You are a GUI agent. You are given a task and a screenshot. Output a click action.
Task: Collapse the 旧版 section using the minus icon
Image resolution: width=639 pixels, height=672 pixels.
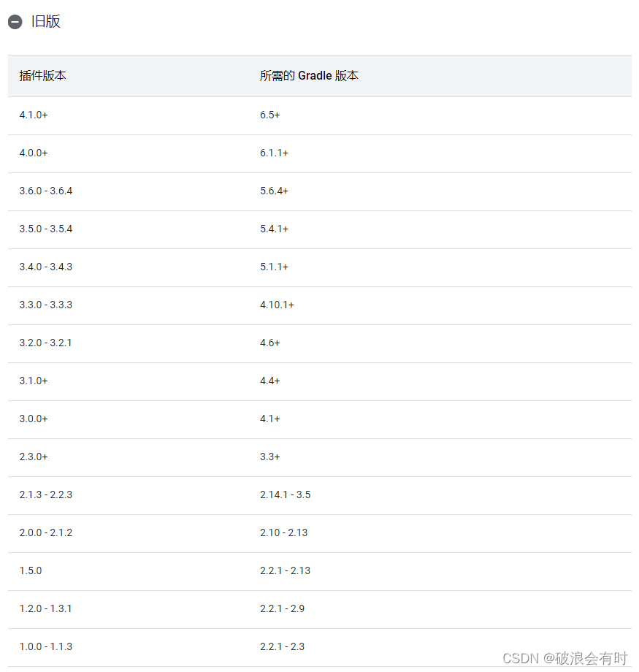click(x=15, y=21)
